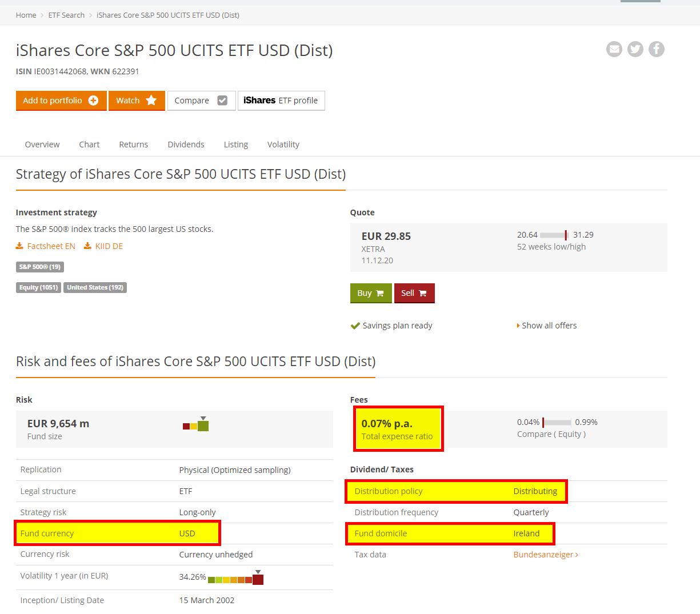Click the plus icon on Add to portfolio
Screen dimensions: 700x614
[x=94, y=101]
